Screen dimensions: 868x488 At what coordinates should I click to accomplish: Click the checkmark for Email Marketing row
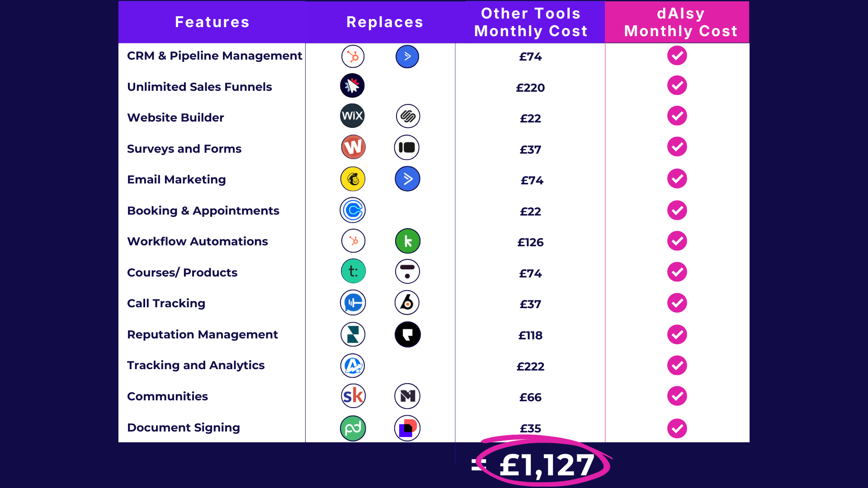point(677,178)
